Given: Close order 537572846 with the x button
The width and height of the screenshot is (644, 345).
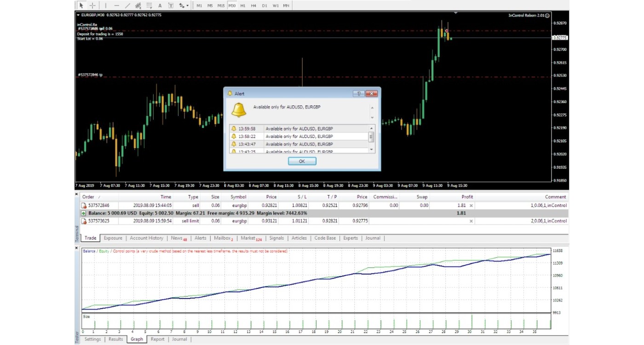Looking at the screenshot, I should click(471, 206).
